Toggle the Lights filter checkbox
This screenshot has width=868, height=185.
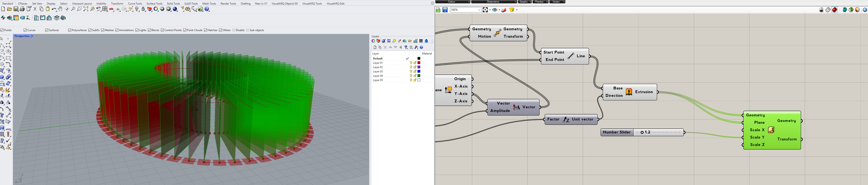click(137, 30)
